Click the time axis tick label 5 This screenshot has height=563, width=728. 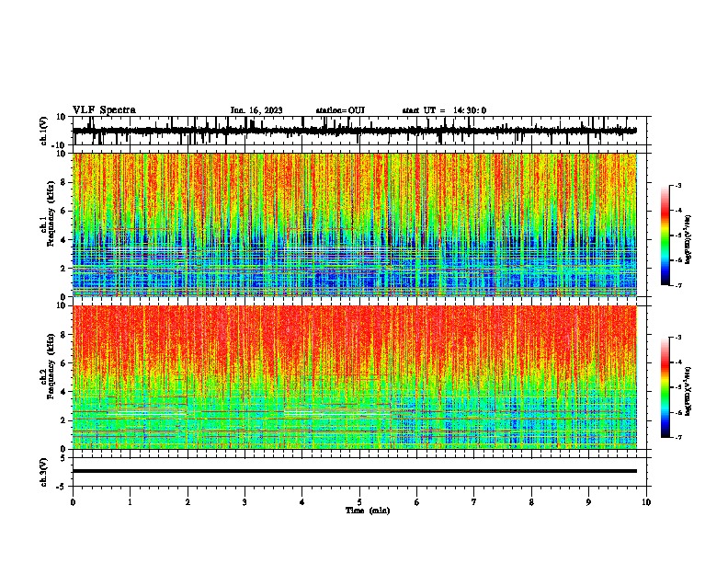tap(359, 502)
